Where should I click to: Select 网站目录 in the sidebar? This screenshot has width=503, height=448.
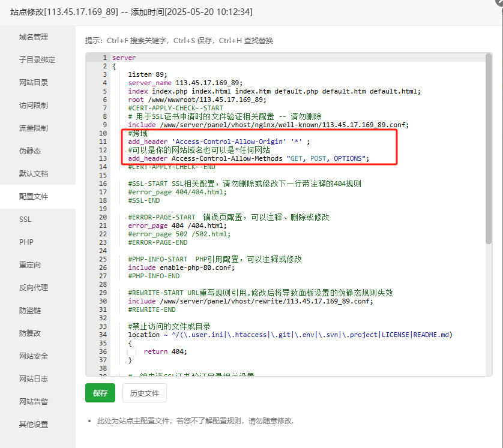pos(32,82)
